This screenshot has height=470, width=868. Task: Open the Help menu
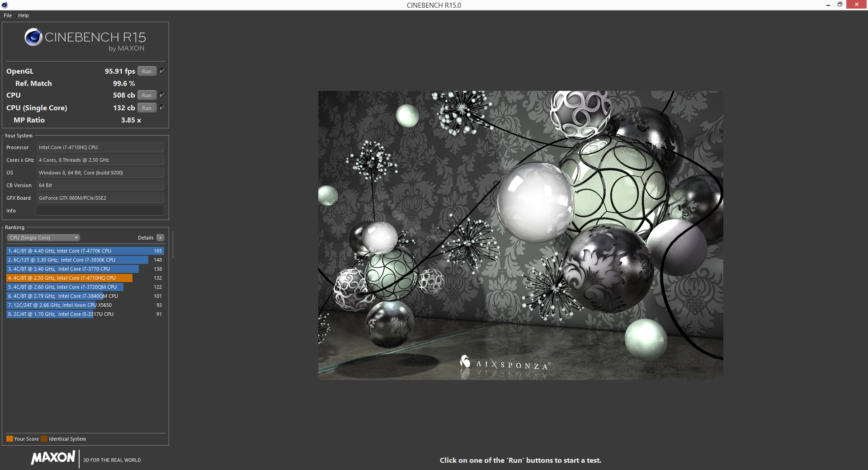(x=24, y=15)
